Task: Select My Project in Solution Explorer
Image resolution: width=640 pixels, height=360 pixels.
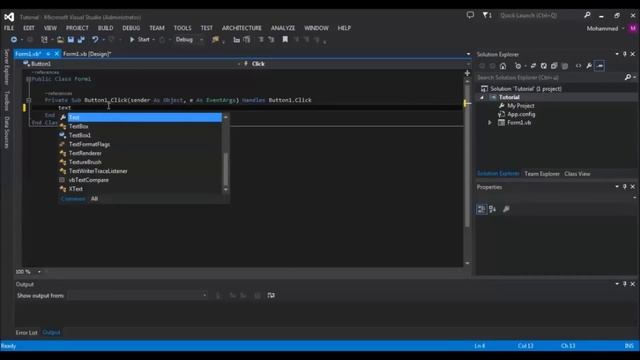Action: click(520, 106)
